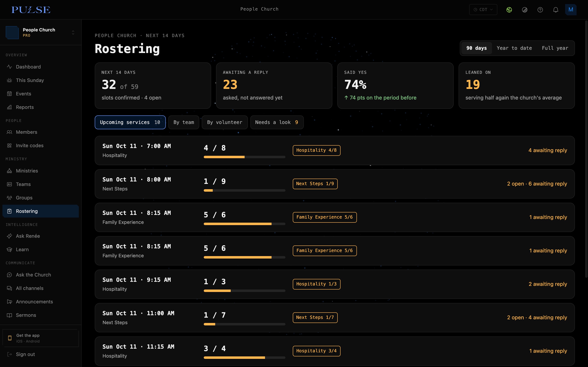This screenshot has width=588, height=367.
Task: Switch range to Full year
Action: click(555, 48)
